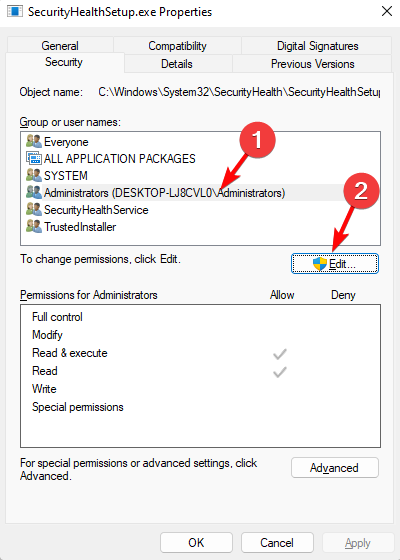The image size is (400, 560).
Task: Click the Administrators group icon
Action: coord(34,192)
